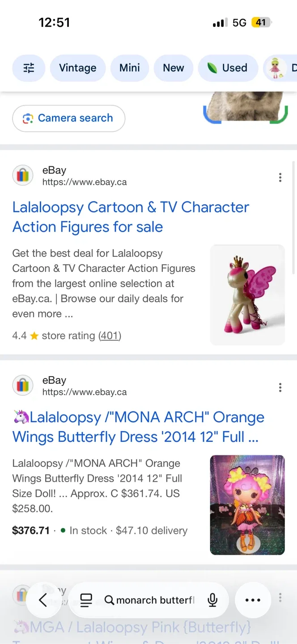Open the search filters and tools icon
The width and height of the screenshot is (297, 644).
(x=29, y=68)
